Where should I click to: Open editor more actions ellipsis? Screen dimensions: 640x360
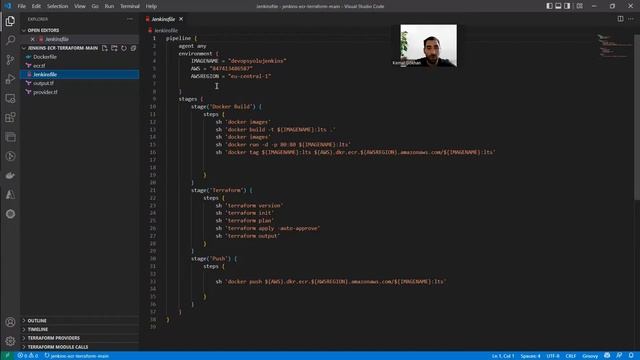[631, 19]
